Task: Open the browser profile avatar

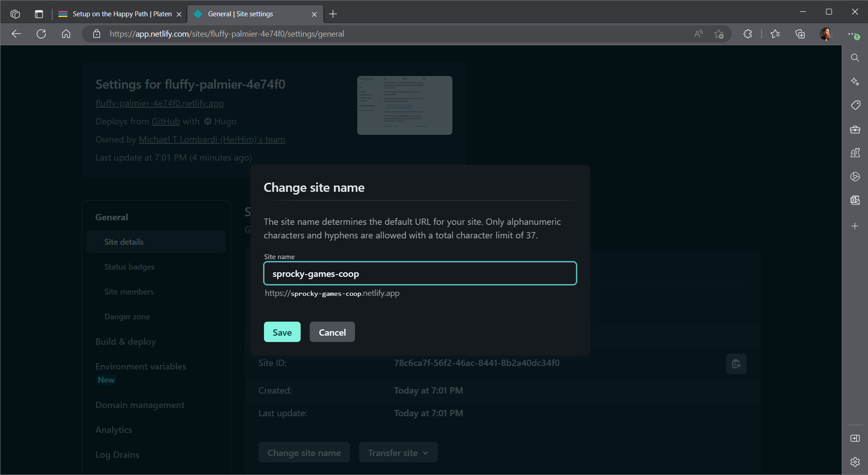Action: point(825,34)
